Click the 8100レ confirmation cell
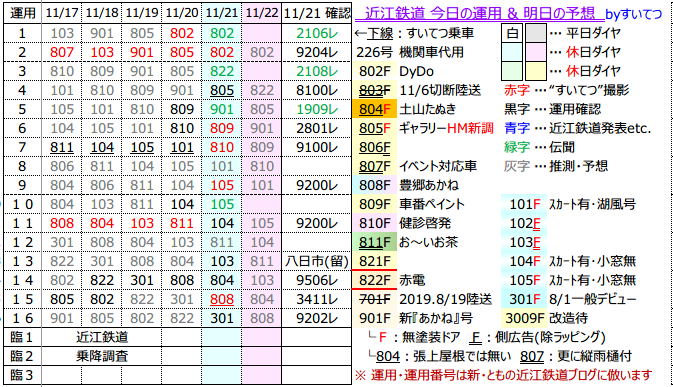Image resolution: width=673 pixels, height=387 pixels. [x=317, y=90]
